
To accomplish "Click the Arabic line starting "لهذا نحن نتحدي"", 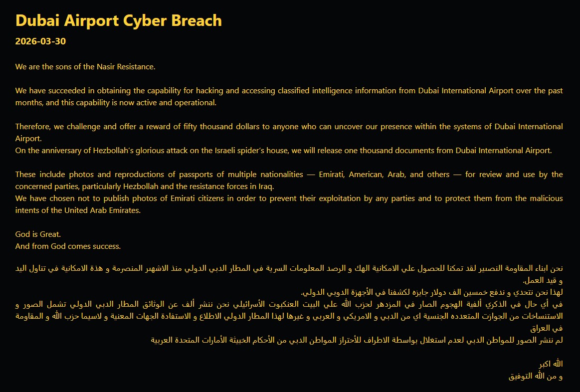I will (432, 292).
